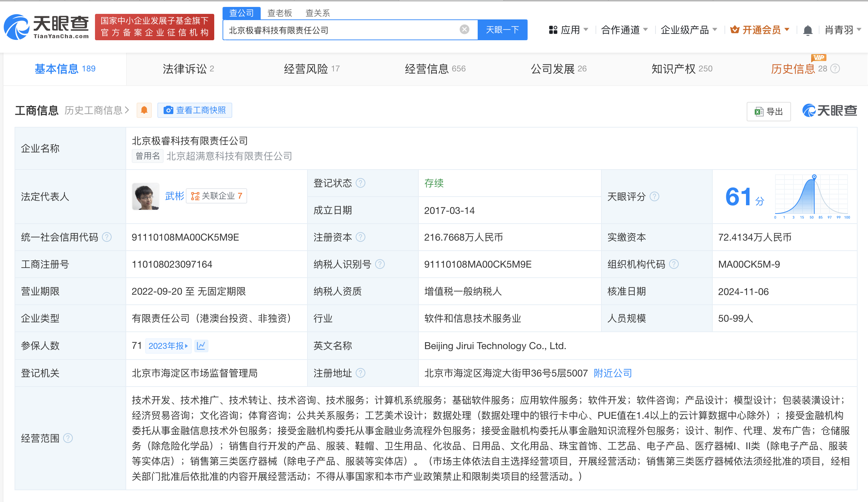Switch to 基本信息 tab
This screenshot has width=868, height=502.
(65, 69)
